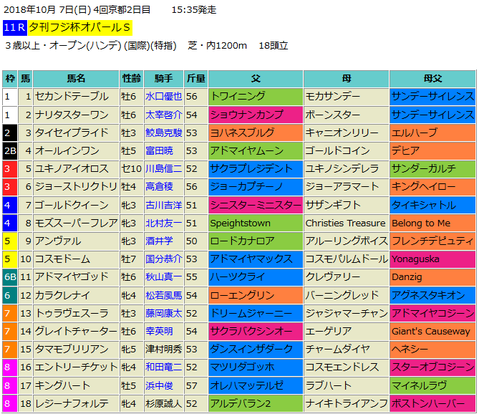479x414 pixels.
Task: Click orange damsire cell Giant's Causeway
Action: pos(432,331)
